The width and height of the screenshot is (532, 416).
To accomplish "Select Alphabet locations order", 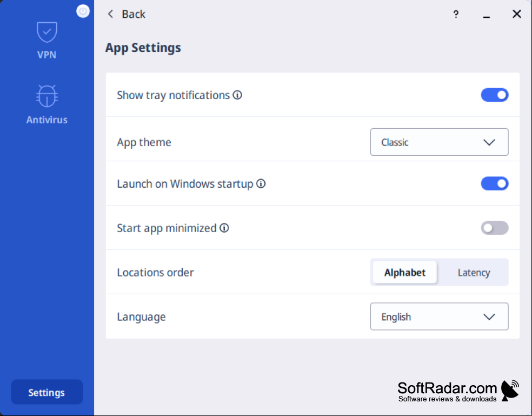I will point(405,272).
